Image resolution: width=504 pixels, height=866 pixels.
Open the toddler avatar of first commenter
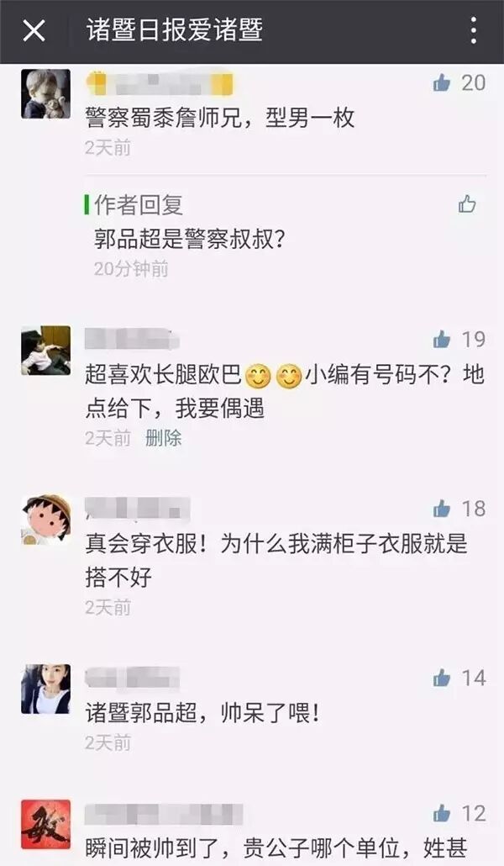(46, 94)
